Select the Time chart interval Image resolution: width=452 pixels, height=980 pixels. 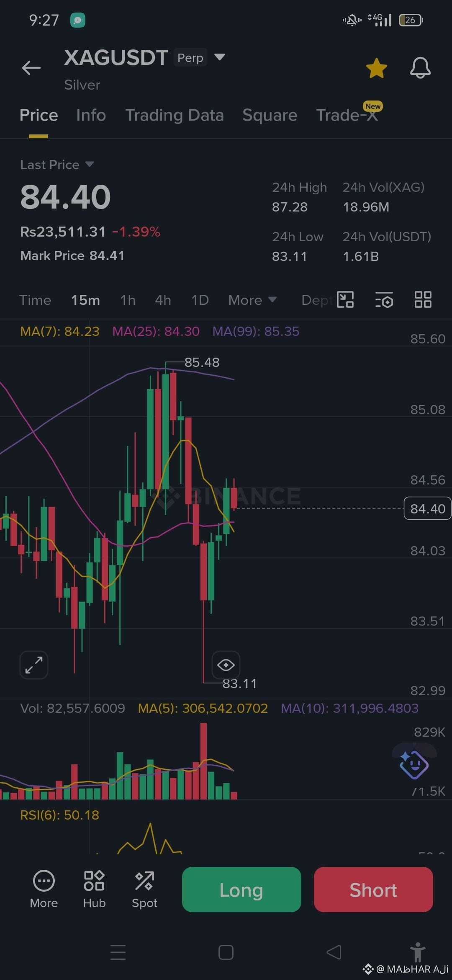pos(35,300)
